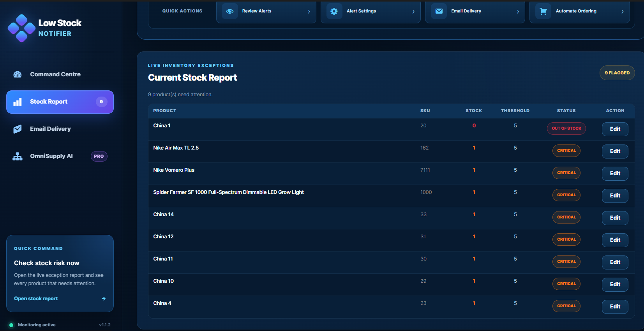Click the Email Delivery envelope icon
This screenshot has height=331, width=644.
coord(439,11)
